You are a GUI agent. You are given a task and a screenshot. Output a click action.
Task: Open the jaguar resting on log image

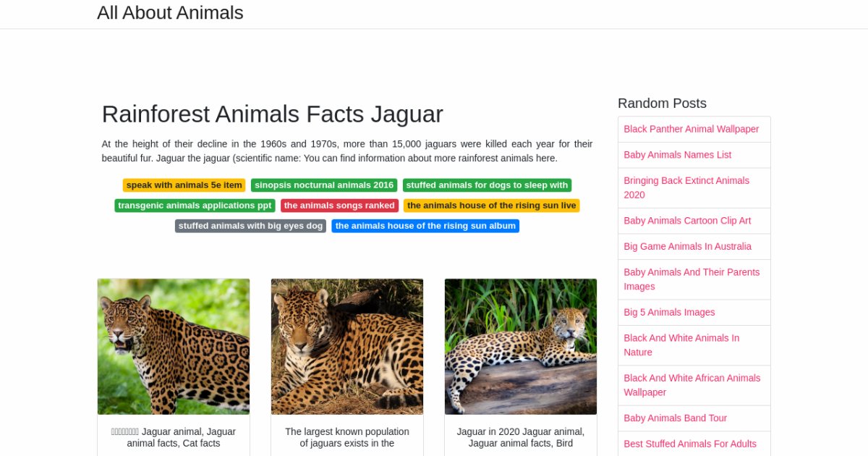pos(521,347)
